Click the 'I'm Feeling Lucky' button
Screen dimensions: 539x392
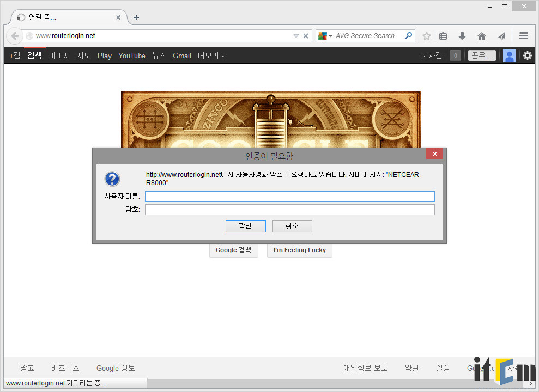click(299, 250)
